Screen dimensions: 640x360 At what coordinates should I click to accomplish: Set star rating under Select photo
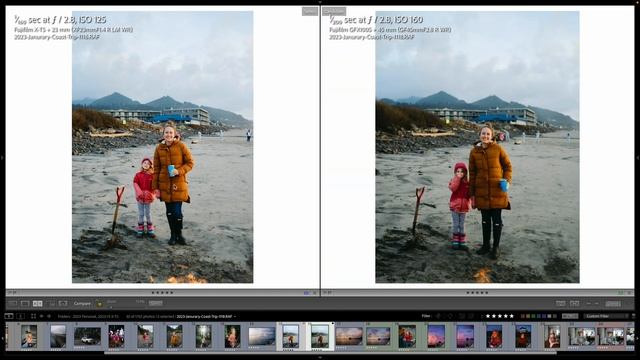click(162, 293)
